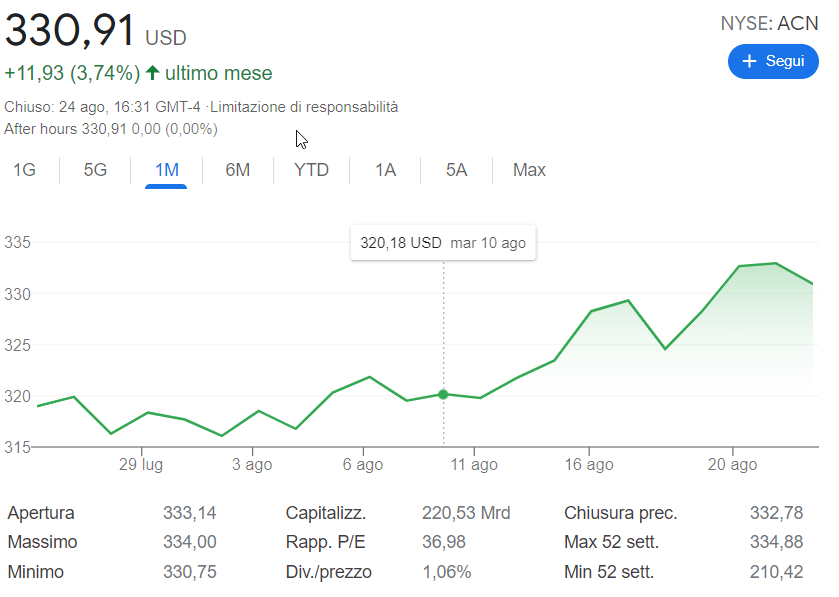839x597 pixels.
Task: Click the green data point on the chart
Action: point(443,394)
